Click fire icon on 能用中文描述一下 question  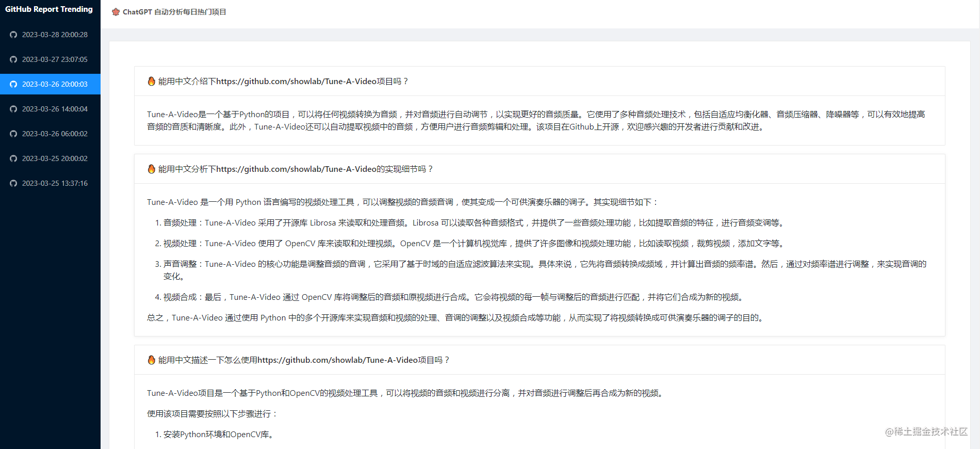pos(151,360)
